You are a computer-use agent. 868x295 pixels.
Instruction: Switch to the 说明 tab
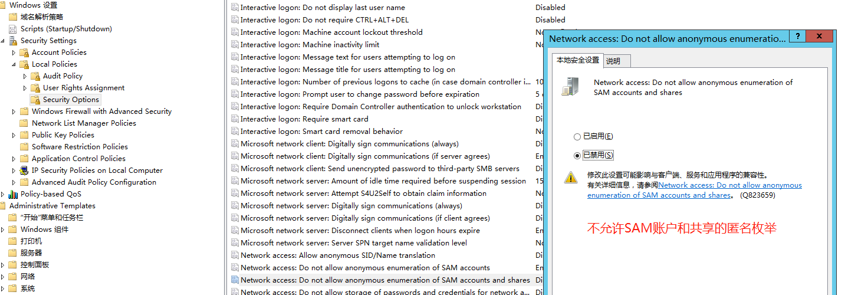613,61
